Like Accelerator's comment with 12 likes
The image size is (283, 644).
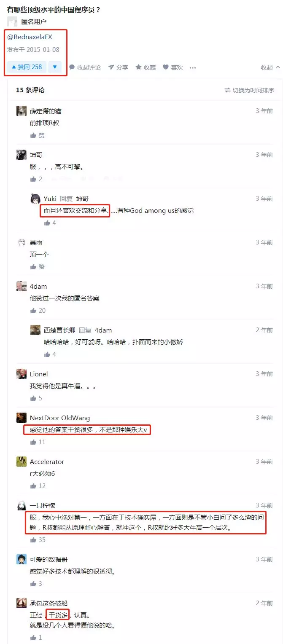tap(38, 486)
